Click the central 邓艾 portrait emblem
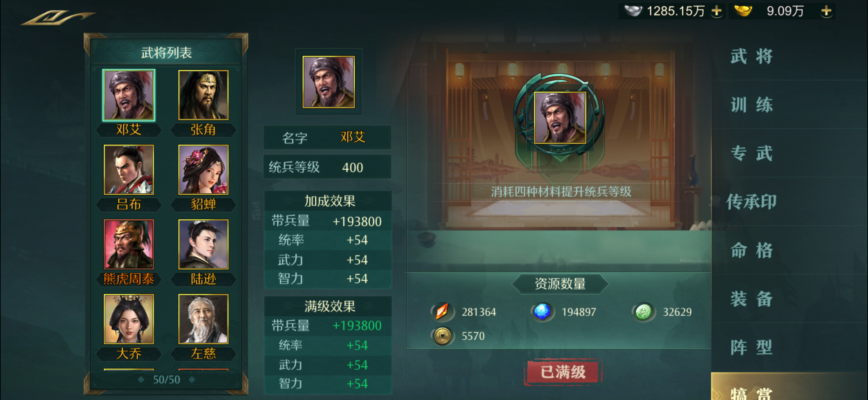The image size is (868, 400). 559,118
